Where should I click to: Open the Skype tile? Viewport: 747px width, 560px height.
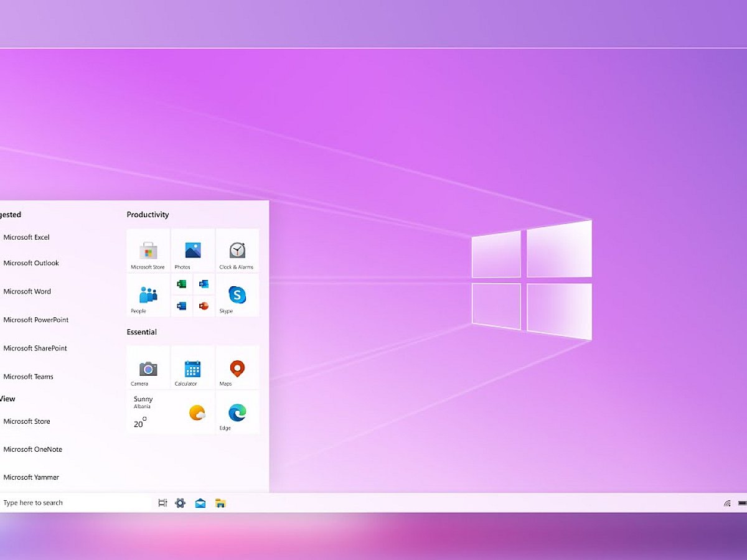[x=237, y=295]
